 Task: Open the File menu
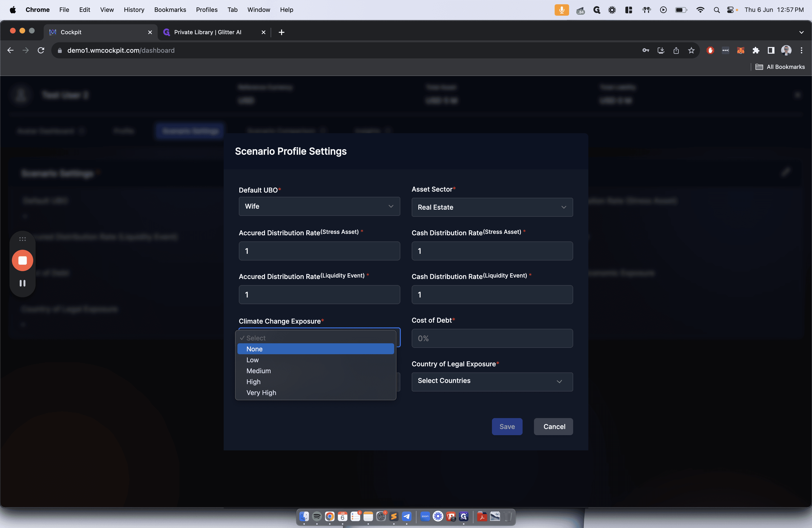[64, 10]
